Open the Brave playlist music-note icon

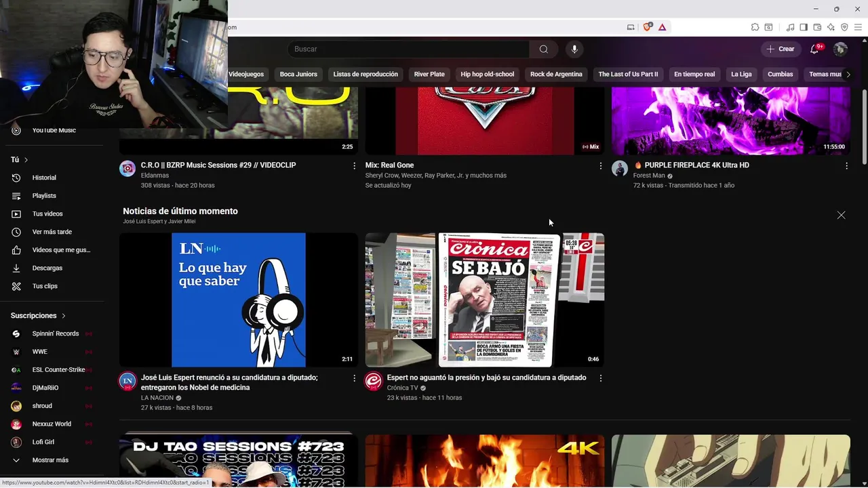pos(790,27)
